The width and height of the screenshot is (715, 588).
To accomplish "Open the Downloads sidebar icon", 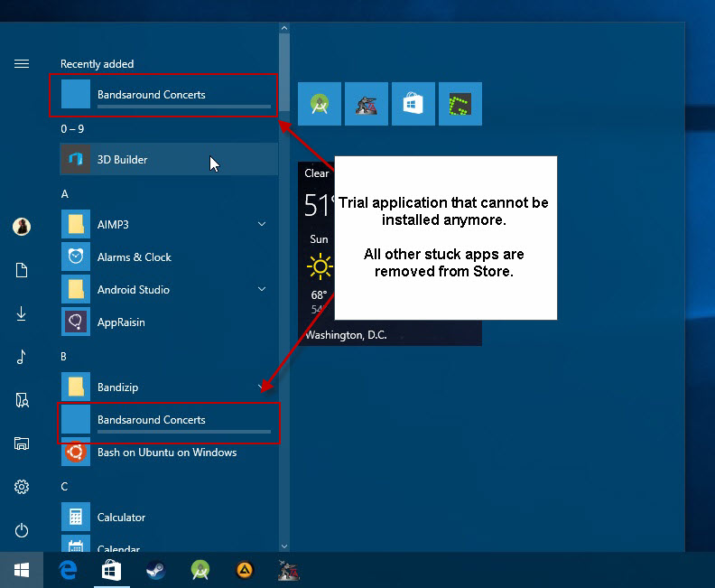I will coord(22,313).
